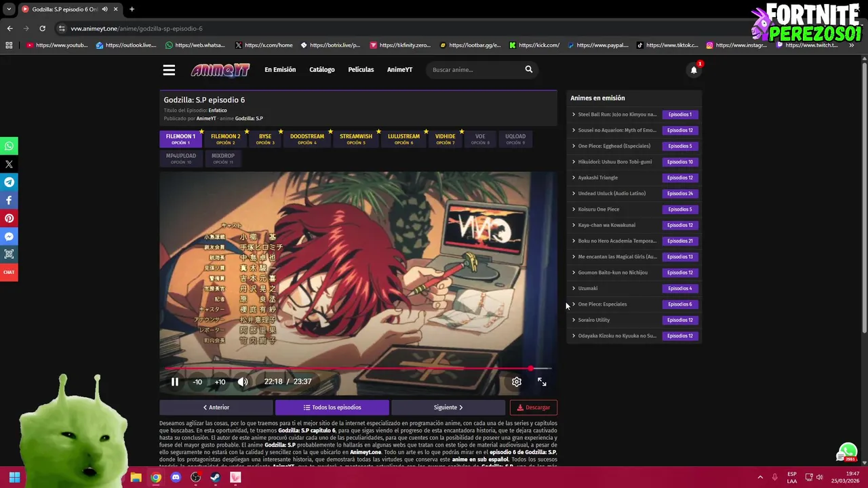Share on Facebook from the left sidebar

pos(9,200)
